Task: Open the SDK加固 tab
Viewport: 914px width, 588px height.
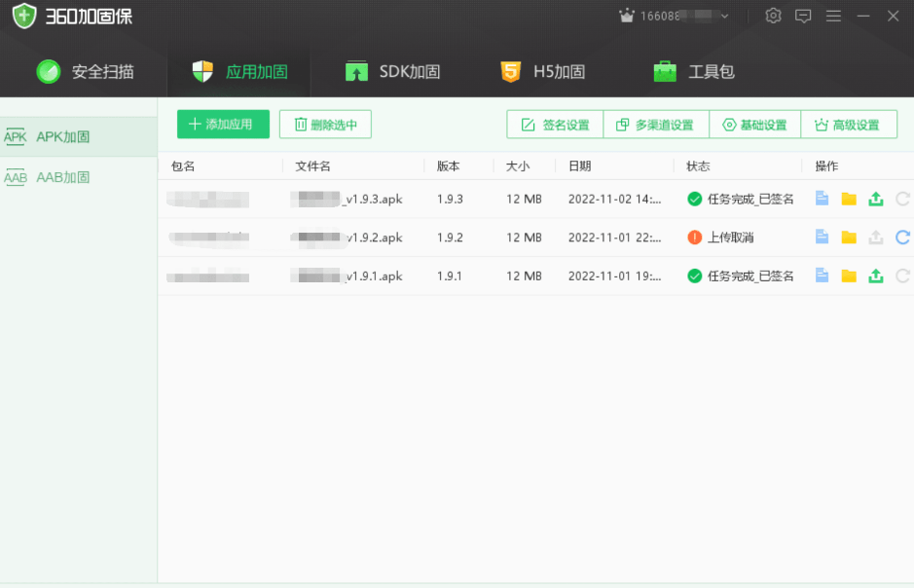Action: point(392,72)
